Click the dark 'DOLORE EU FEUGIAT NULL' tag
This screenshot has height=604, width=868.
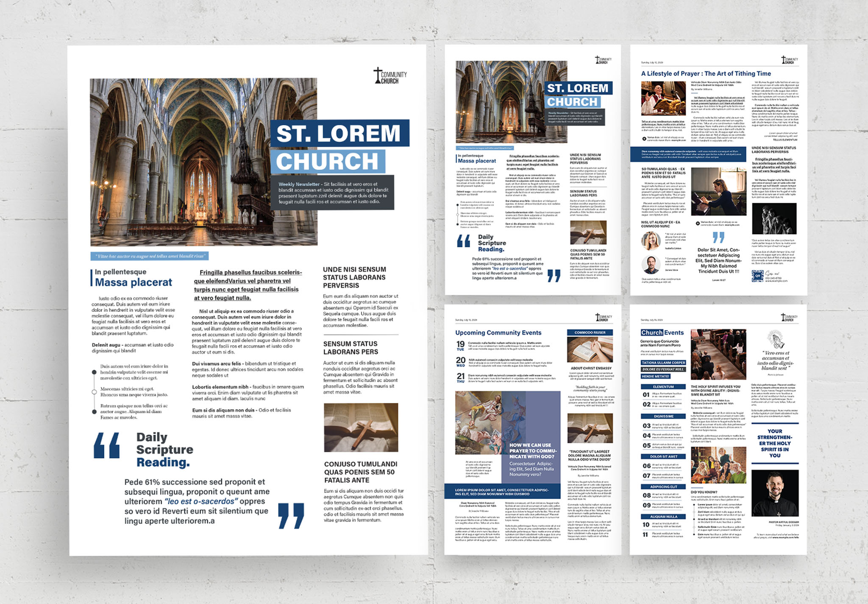pos(663,369)
